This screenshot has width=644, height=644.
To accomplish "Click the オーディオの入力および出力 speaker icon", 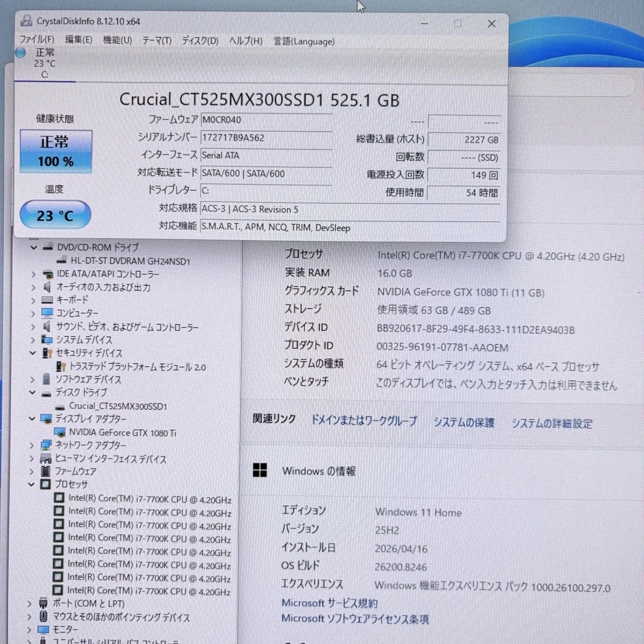I will click(x=47, y=287).
